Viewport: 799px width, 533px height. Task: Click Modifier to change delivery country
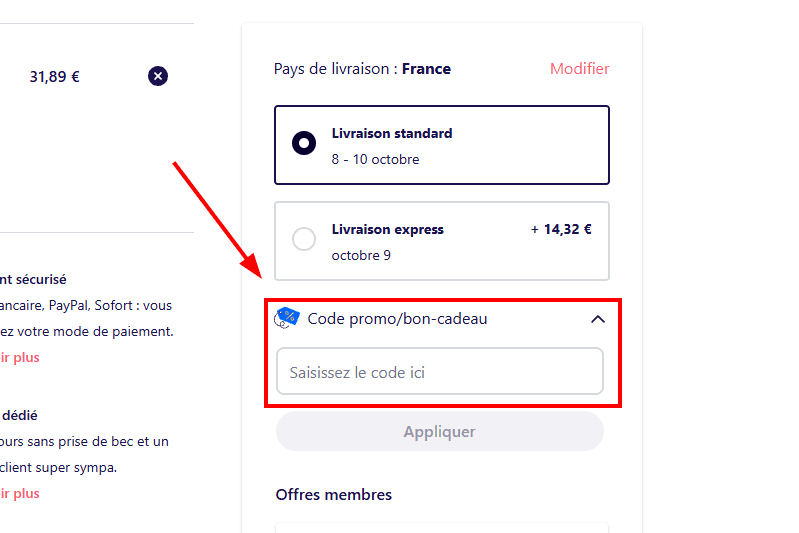[579, 69]
